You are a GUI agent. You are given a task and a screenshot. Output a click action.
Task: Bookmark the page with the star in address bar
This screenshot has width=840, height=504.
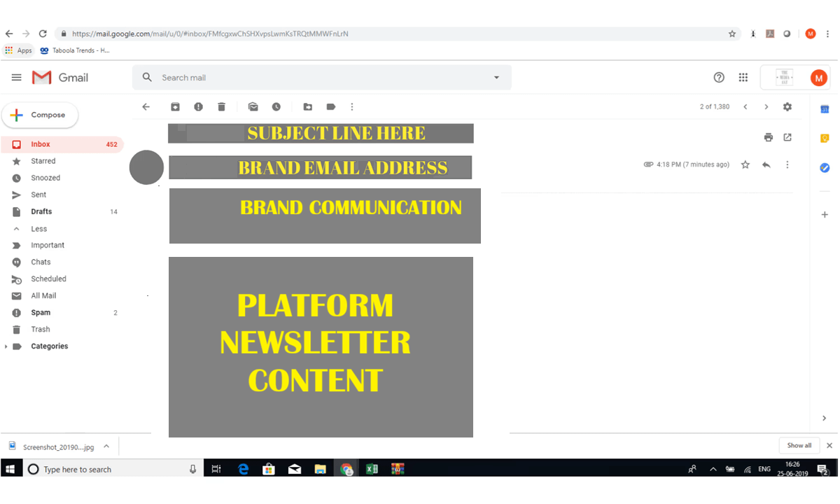point(732,34)
